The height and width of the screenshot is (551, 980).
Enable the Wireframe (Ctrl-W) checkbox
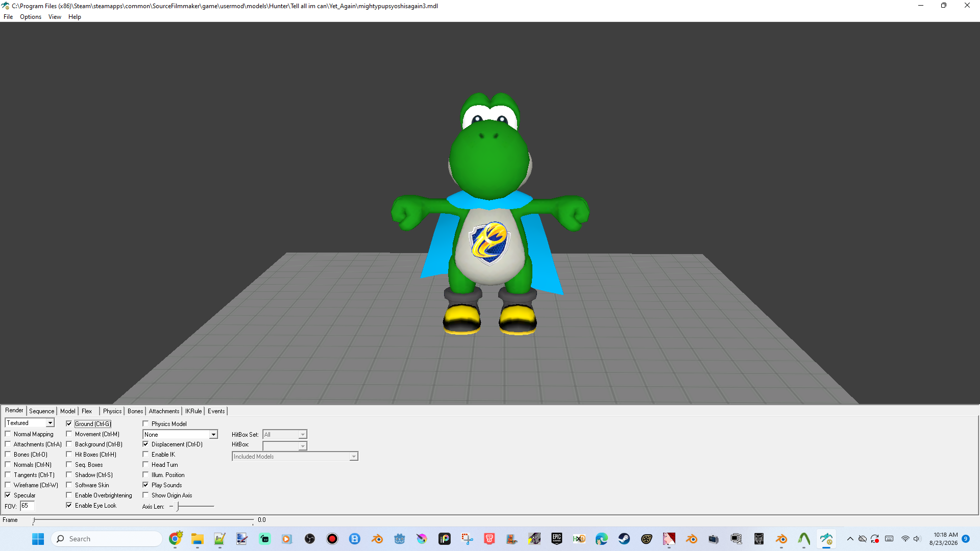click(8, 485)
